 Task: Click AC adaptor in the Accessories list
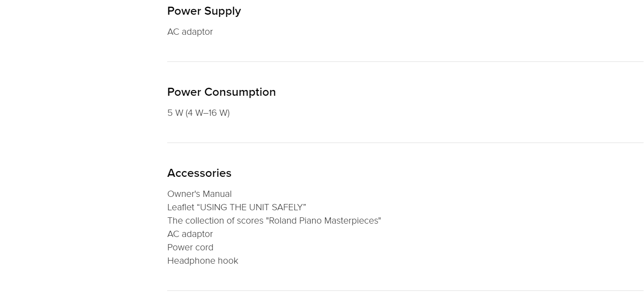tap(190, 234)
